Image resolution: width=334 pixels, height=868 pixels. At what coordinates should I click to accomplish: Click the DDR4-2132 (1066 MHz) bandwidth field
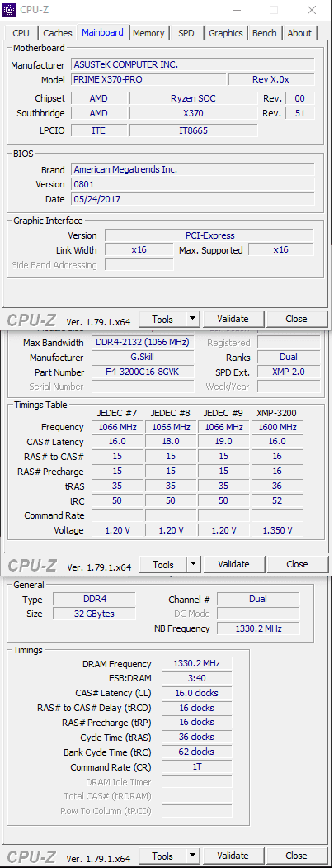click(143, 343)
